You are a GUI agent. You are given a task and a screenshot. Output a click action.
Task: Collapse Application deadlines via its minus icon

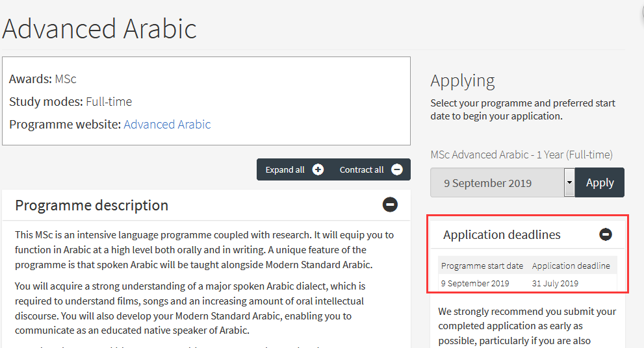(606, 234)
